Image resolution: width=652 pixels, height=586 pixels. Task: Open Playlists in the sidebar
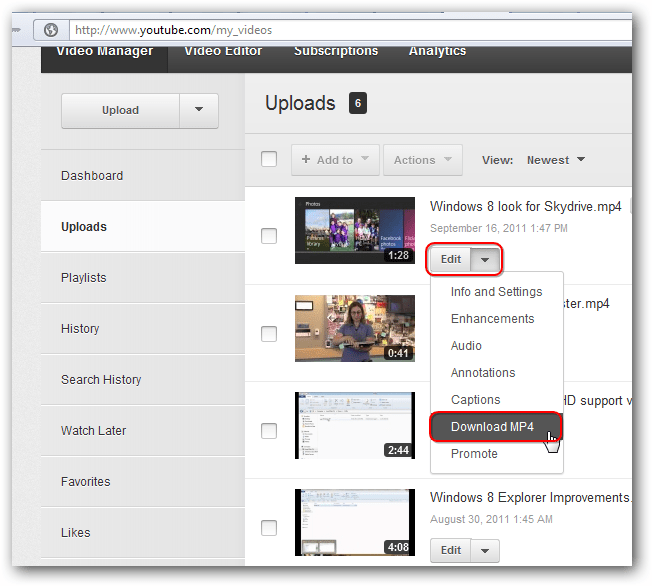(143, 277)
